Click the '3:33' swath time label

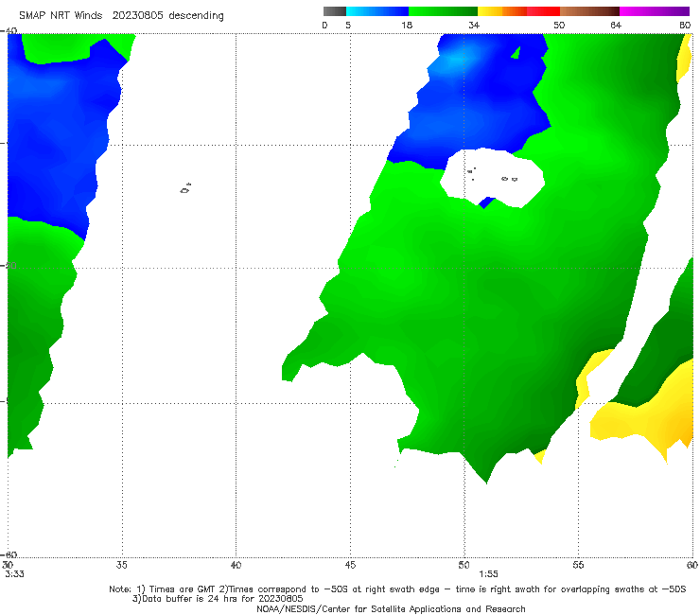pos(14,574)
